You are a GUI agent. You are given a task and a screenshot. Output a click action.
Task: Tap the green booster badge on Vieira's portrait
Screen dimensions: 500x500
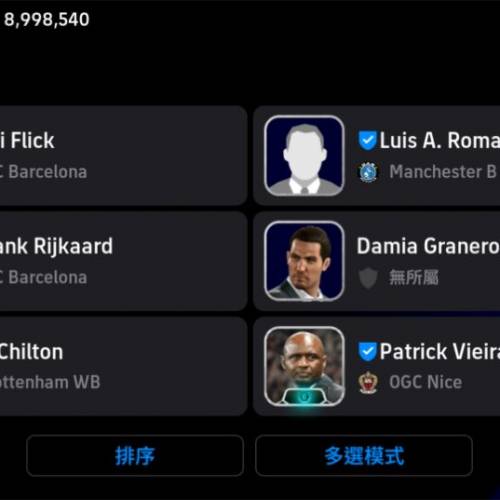(304, 397)
